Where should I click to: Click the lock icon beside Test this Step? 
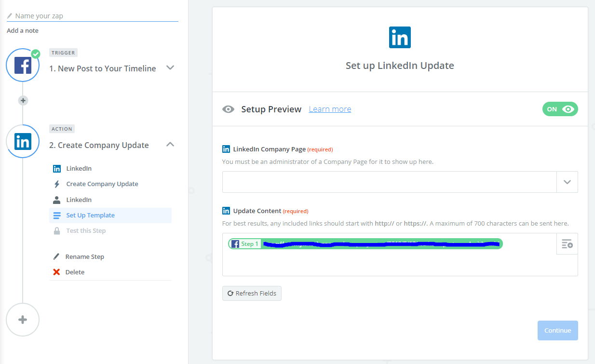(x=57, y=231)
